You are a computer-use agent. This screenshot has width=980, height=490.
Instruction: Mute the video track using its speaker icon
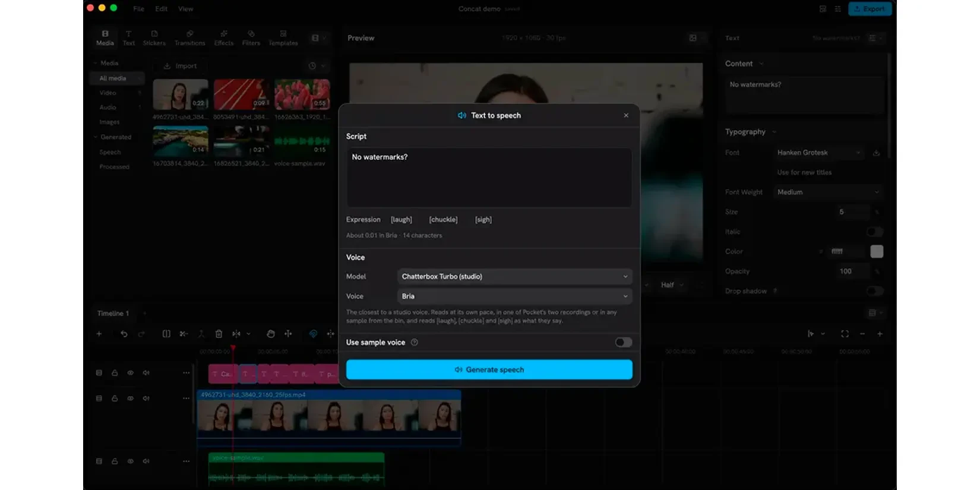pos(146,399)
